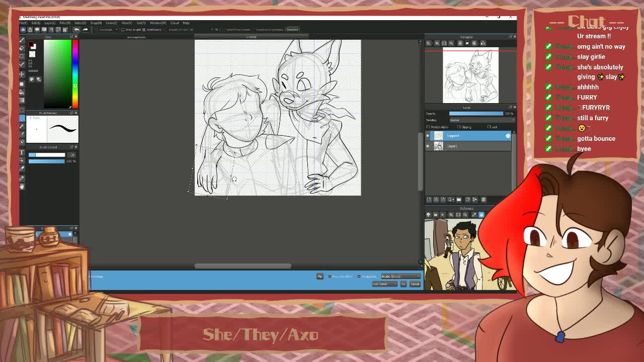
Task: Enable the Protect Alpha checkbox
Action: coord(428,127)
